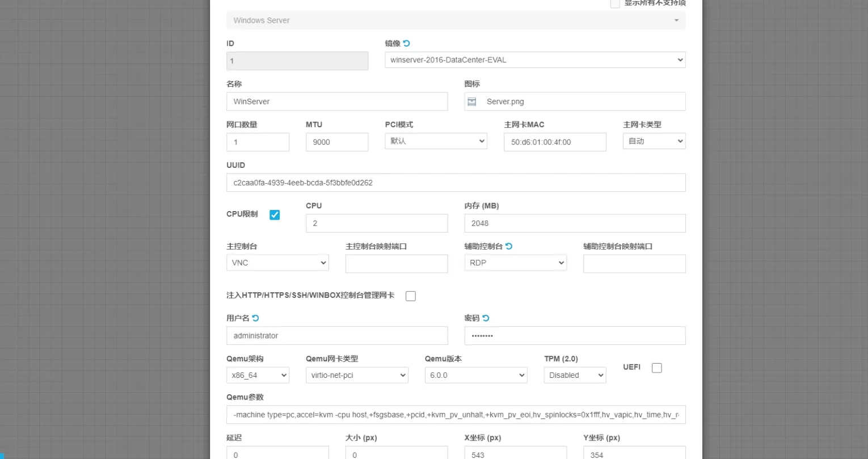Click the 名称 field containing WinServer
The height and width of the screenshot is (459, 868).
(337, 102)
